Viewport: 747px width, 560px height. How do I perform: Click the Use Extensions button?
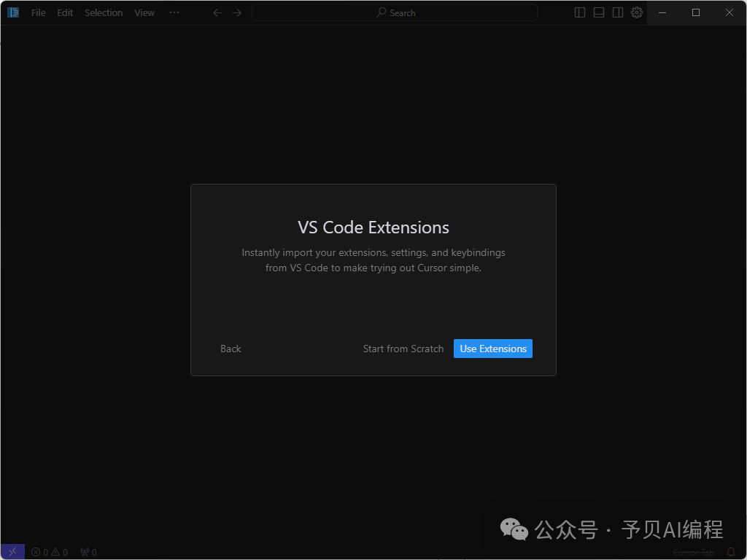(x=493, y=349)
